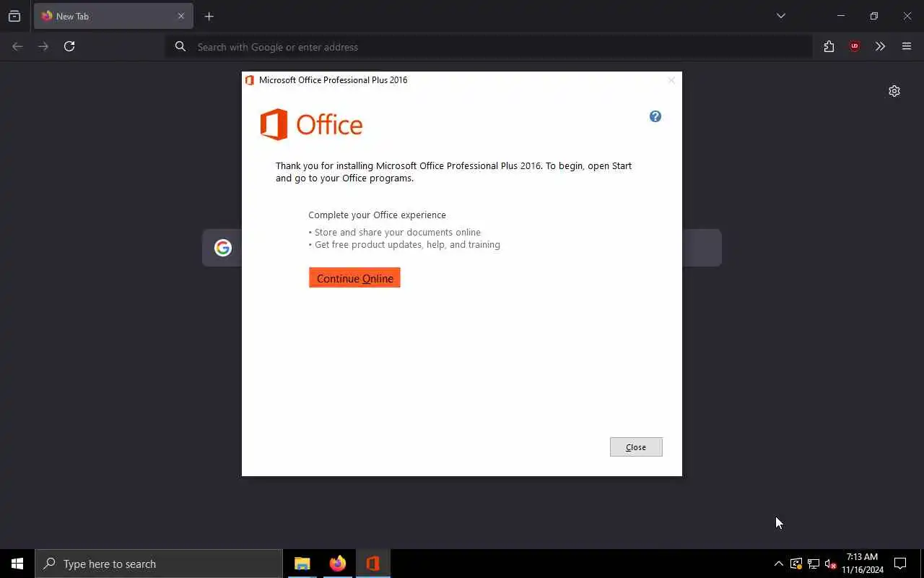
Task: Select the Office installer taskbar icon
Action: tap(373, 564)
